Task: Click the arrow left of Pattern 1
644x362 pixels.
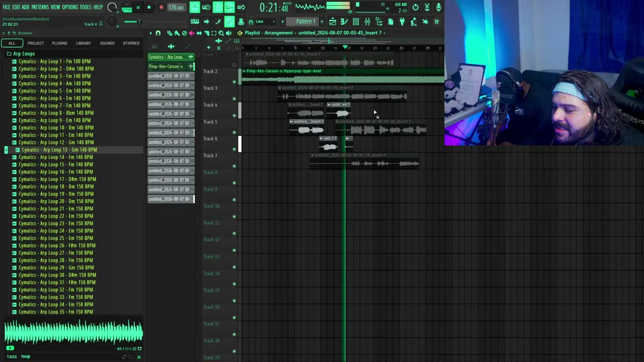Action: [x=282, y=22]
